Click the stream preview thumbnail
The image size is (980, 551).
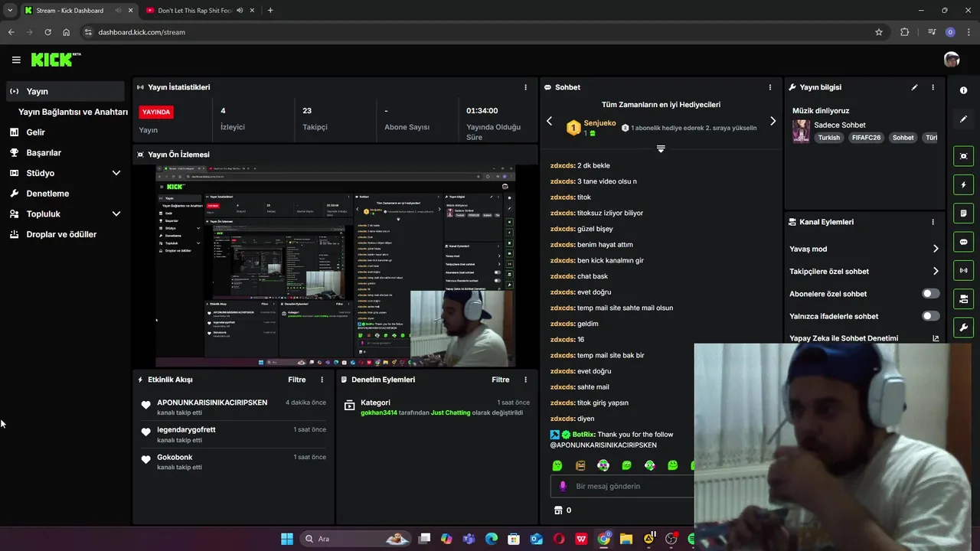(335, 266)
